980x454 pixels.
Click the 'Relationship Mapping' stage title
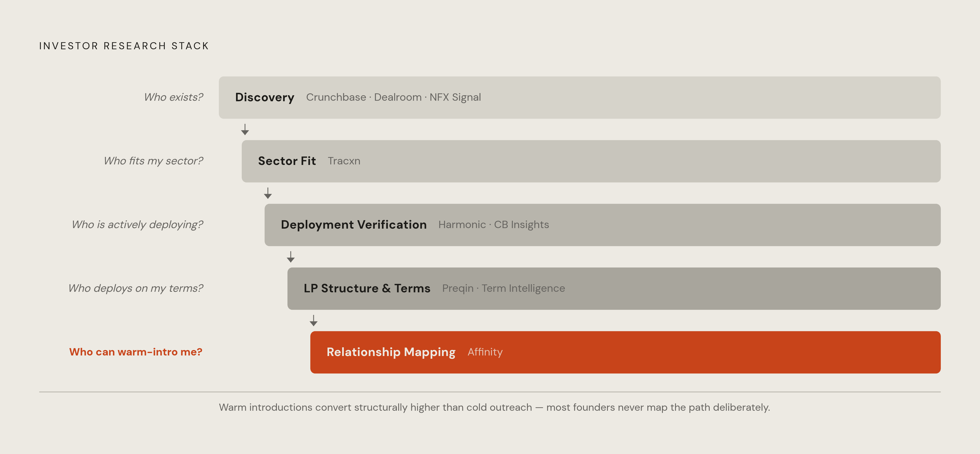(391, 352)
